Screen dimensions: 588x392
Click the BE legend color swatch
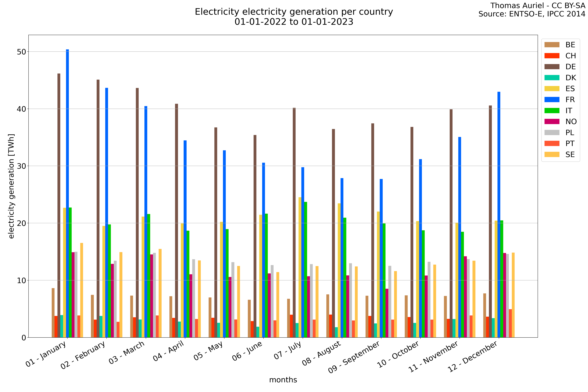552,45
